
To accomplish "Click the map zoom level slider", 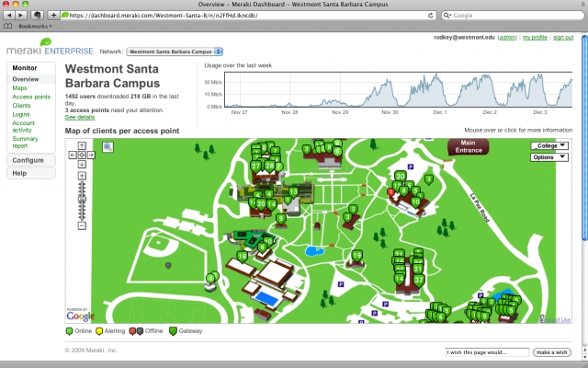I will click(82, 201).
